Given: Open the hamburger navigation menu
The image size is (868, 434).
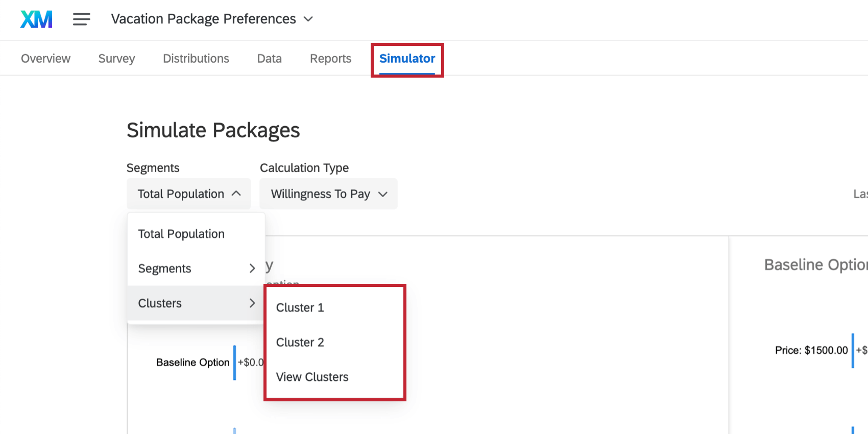Looking at the screenshot, I should [x=81, y=19].
